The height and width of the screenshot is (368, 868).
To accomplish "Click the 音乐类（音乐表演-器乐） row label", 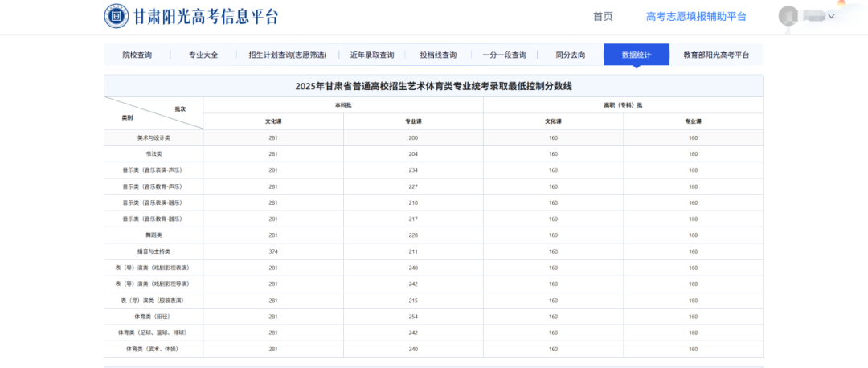I will (154, 202).
